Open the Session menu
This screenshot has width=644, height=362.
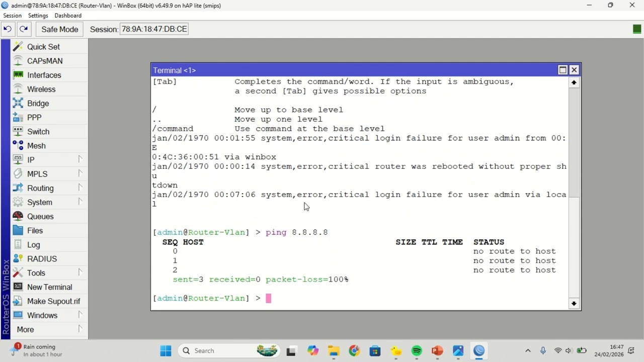point(12,16)
